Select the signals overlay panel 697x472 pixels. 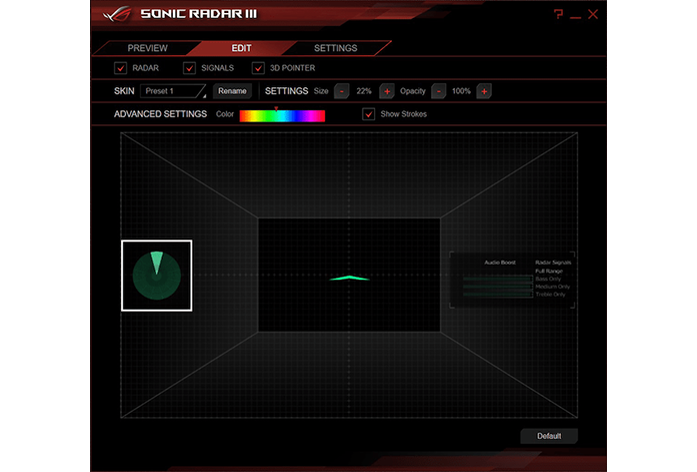tap(512, 280)
